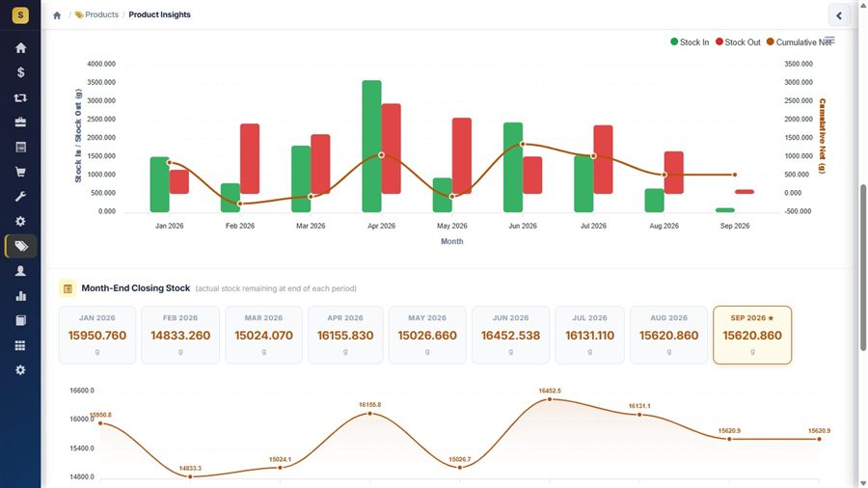Click the yellow S app logo
Screen dimensions: 868x488
pos(20,14)
